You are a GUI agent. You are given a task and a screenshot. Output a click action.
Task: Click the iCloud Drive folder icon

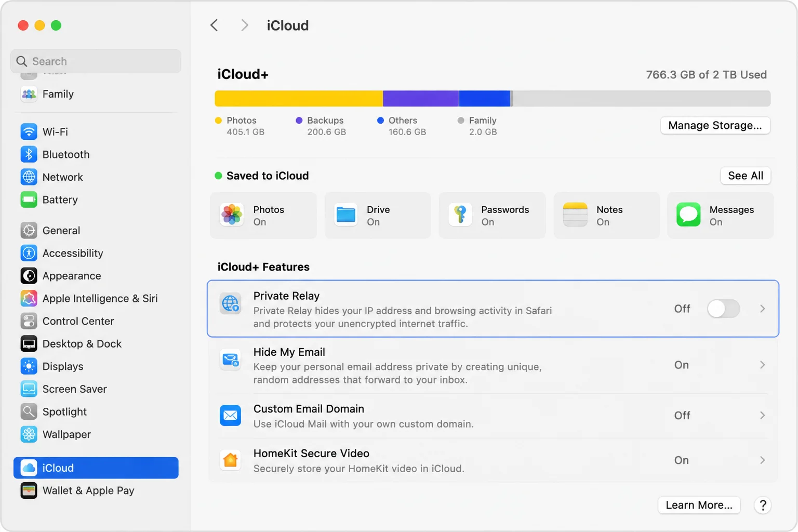(x=346, y=215)
